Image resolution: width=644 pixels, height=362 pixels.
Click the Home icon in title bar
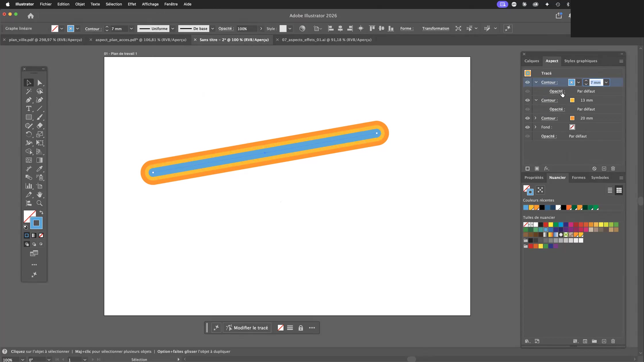(x=31, y=16)
